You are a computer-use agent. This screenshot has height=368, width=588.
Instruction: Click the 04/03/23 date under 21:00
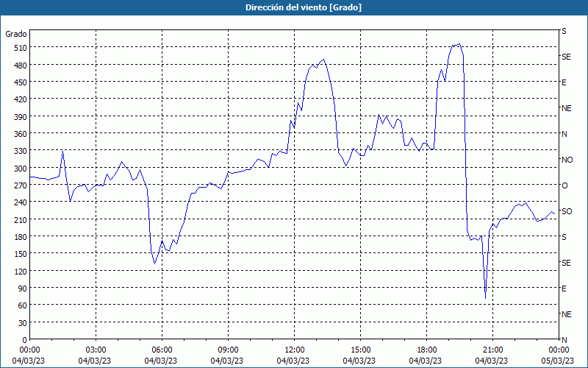[x=492, y=361]
